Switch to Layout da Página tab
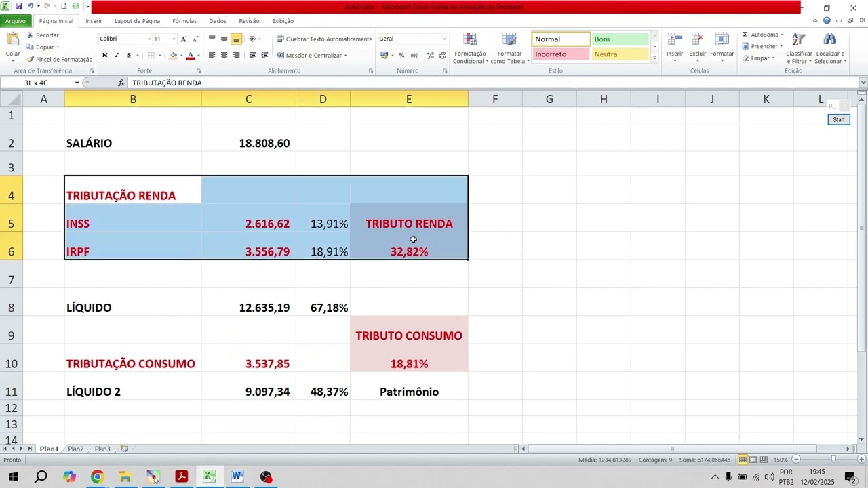The image size is (868, 488). pyautogui.click(x=137, y=21)
